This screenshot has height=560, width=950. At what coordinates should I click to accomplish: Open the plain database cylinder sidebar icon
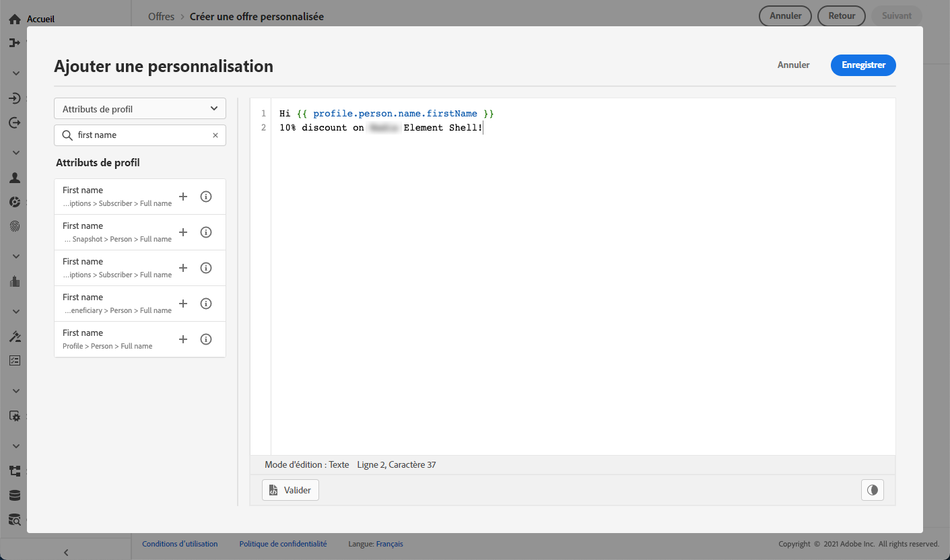(15, 495)
